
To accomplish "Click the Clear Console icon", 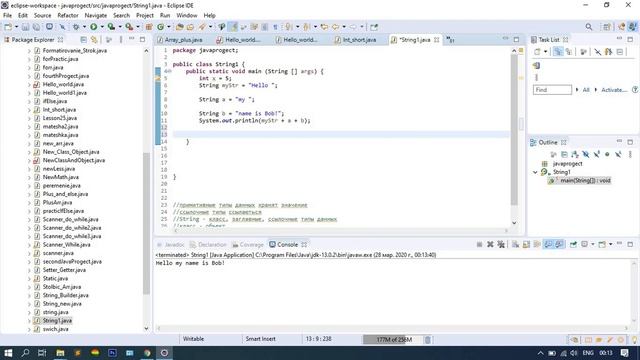I will point(516,244).
